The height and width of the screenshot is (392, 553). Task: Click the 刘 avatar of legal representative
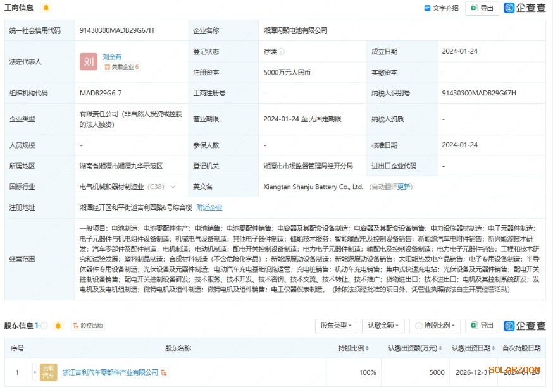88,61
